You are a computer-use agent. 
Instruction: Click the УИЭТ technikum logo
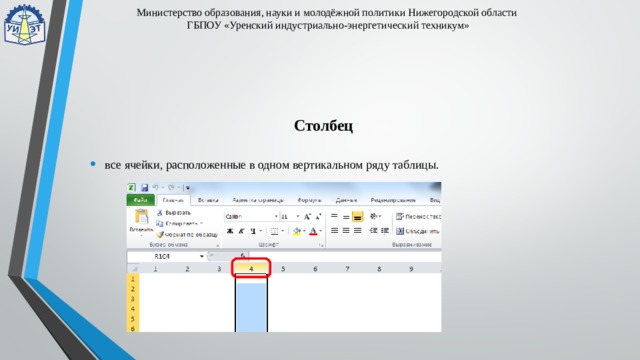click(24, 24)
